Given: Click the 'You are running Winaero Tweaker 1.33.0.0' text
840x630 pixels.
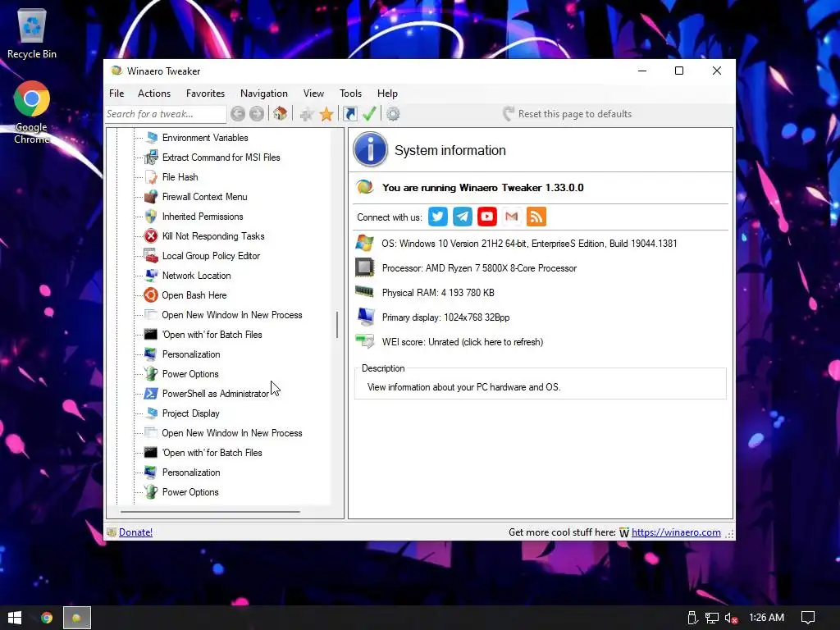Looking at the screenshot, I should [x=482, y=188].
